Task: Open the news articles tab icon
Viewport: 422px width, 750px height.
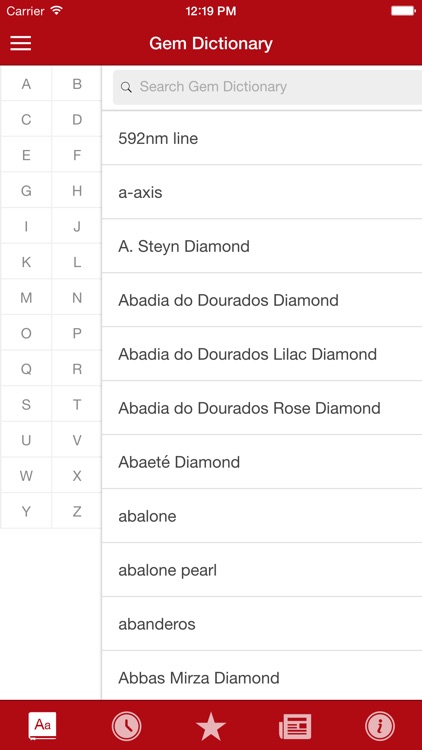Action: coord(295,726)
